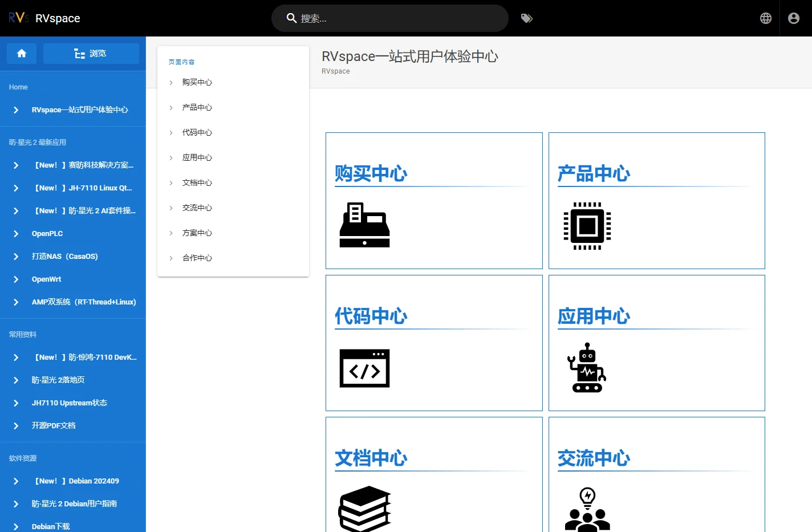Open 昉·星光 2 Debian用户指南 entry
Viewport: 812px width, 532px height.
74,504
